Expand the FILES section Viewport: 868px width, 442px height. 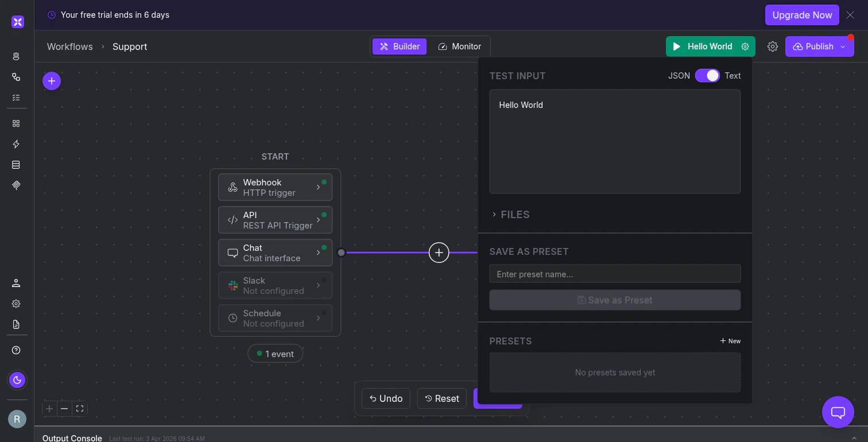pos(510,214)
